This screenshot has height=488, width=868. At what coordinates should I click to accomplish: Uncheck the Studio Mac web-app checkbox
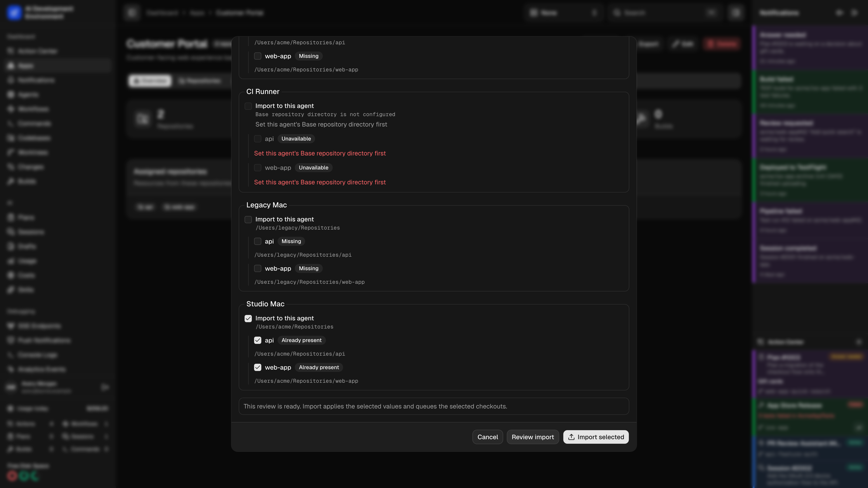tap(257, 367)
